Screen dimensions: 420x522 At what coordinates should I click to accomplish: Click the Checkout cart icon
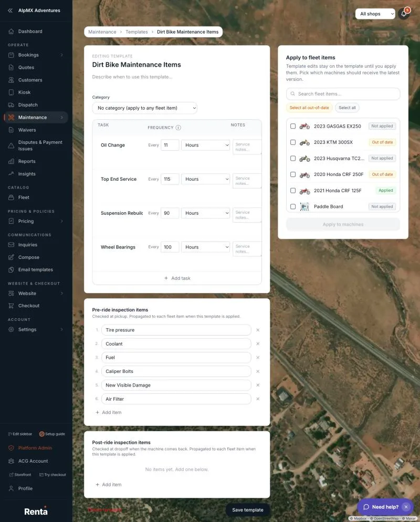(11, 306)
